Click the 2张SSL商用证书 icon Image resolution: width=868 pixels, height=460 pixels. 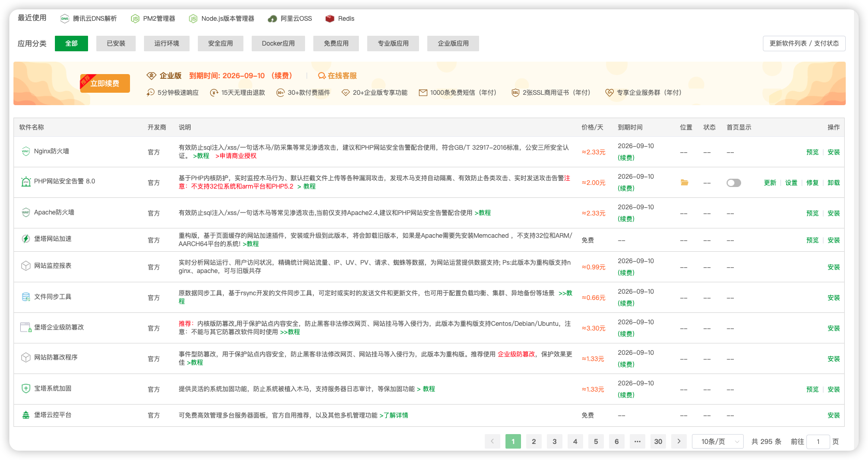coord(515,92)
